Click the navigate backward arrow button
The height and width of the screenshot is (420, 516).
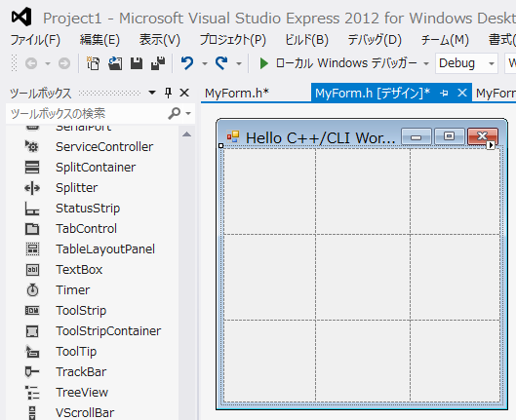click(31, 63)
